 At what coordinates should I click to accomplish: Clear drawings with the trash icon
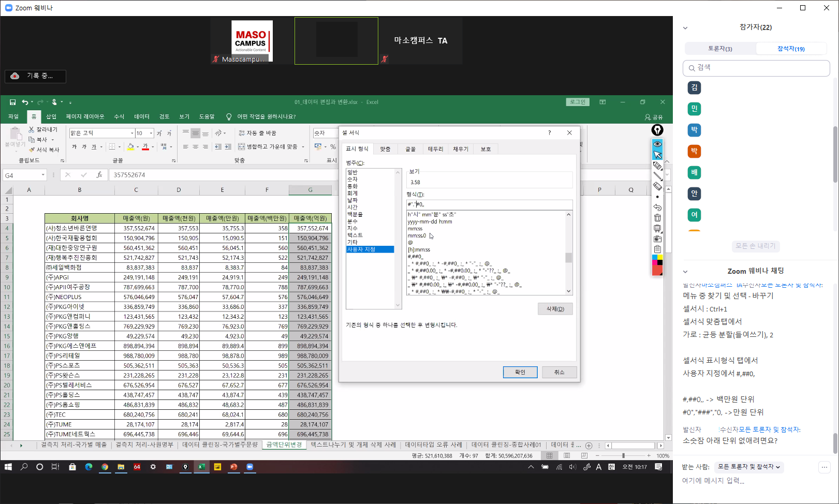[657, 218]
